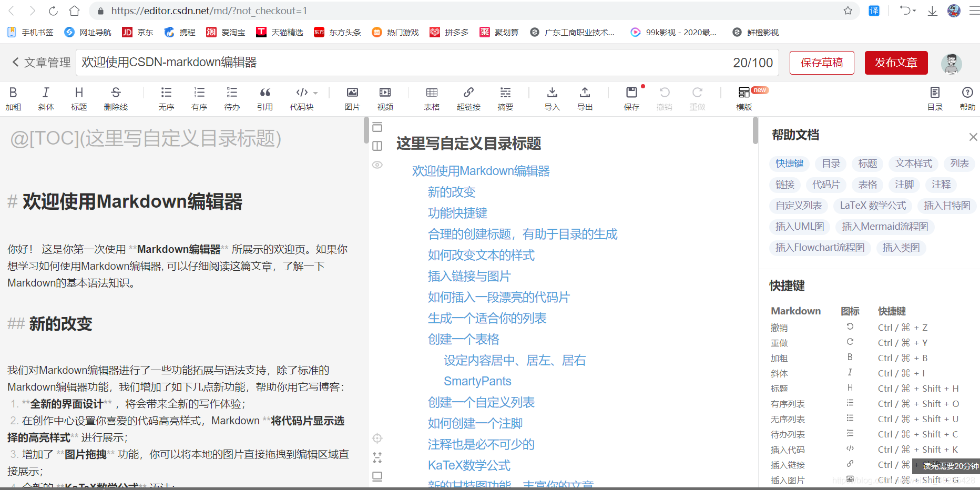This screenshot has width=980, height=490.
Task: Undo with the 撤销 toolbar button
Action: 665,98
